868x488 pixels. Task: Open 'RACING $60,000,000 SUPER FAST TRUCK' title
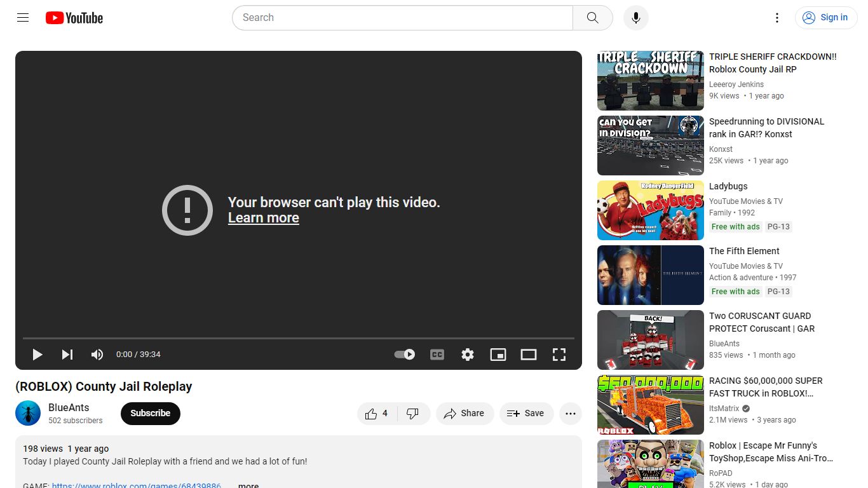click(x=766, y=387)
